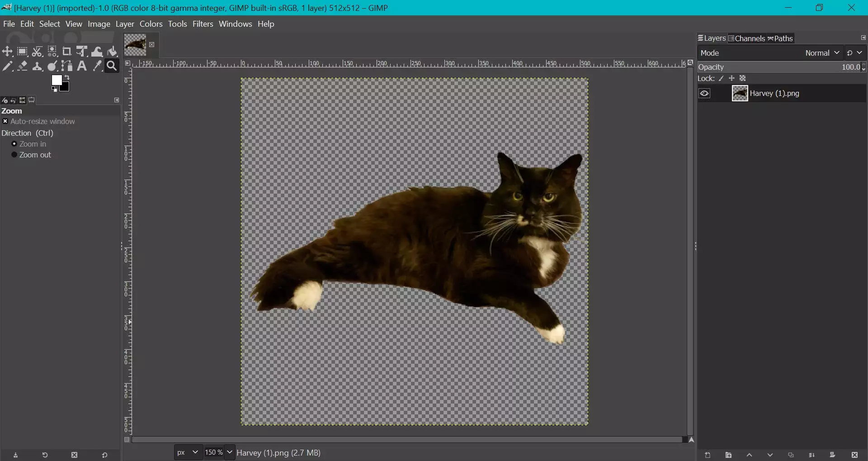Select the Move tool
The width and height of the screenshot is (868, 461).
point(7,52)
